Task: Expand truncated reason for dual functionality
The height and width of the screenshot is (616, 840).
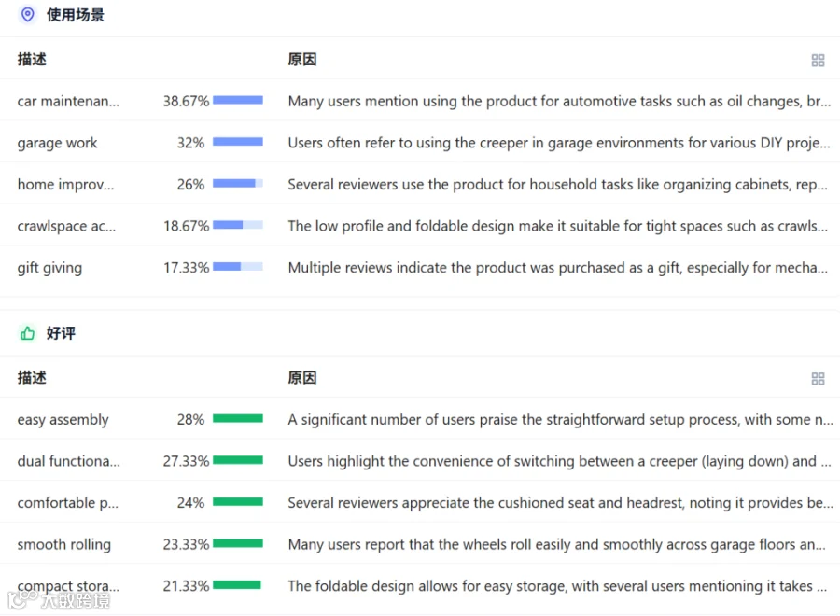Action: tap(559, 461)
